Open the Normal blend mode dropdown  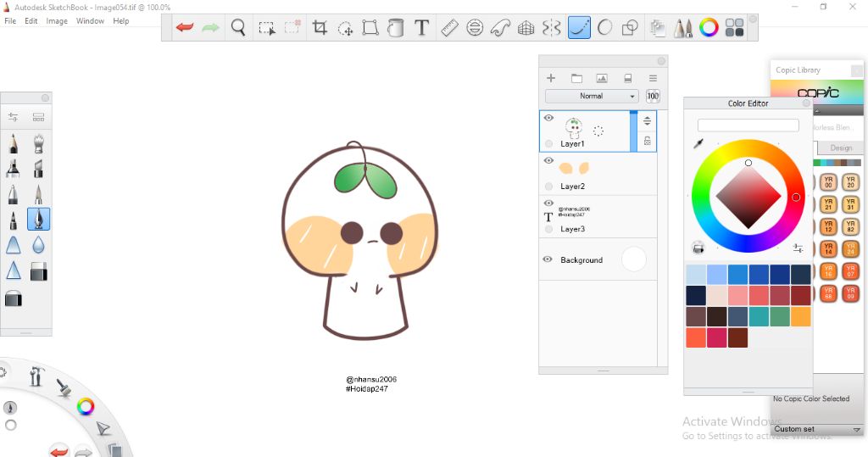pyautogui.click(x=591, y=96)
